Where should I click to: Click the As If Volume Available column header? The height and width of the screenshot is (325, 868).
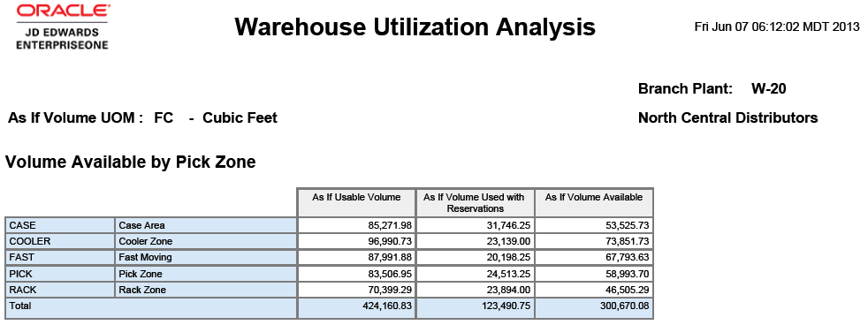594,203
